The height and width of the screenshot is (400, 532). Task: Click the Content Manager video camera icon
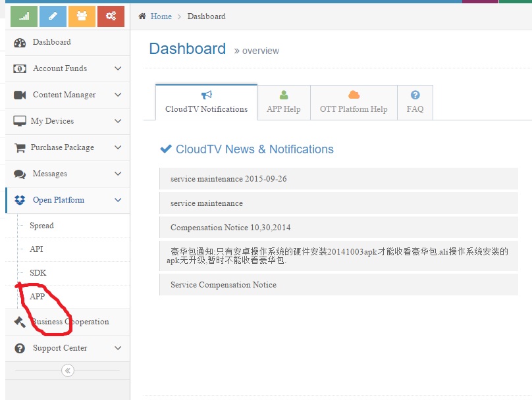20,95
